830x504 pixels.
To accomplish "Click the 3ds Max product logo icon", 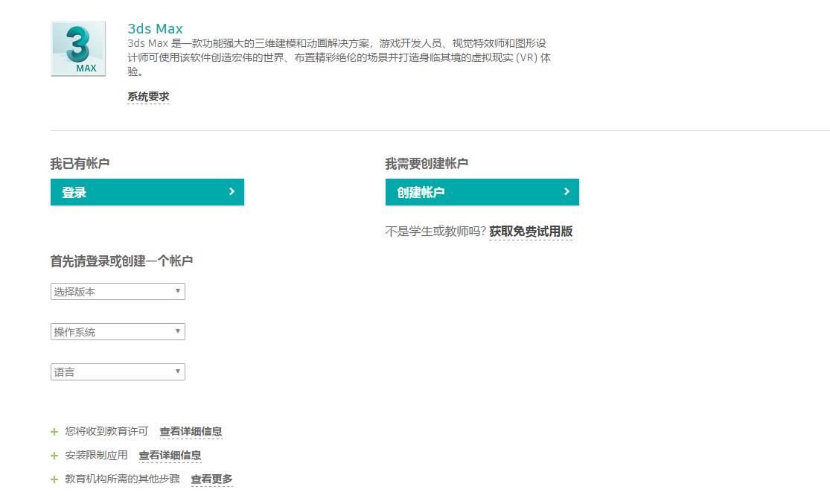I will [78, 48].
